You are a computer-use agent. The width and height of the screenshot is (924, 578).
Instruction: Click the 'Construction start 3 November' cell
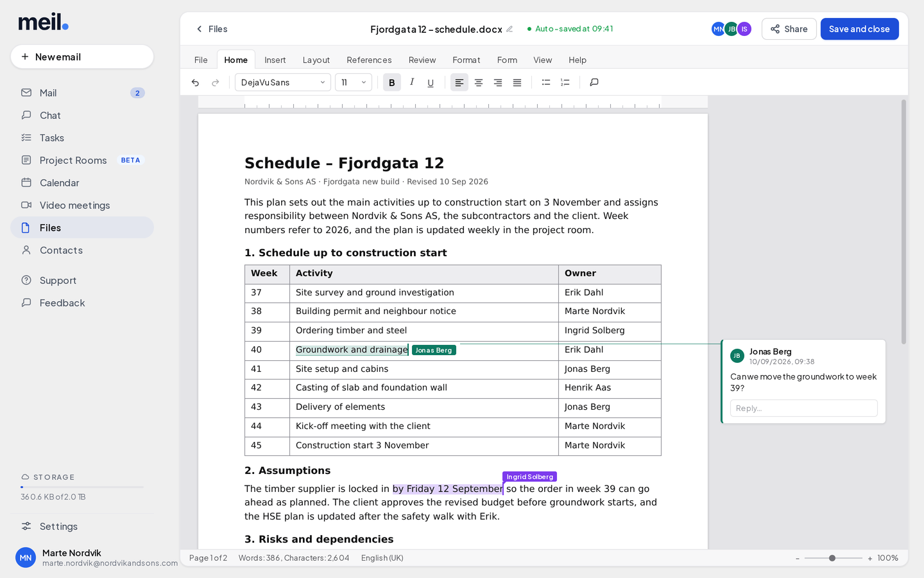click(424, 446)
